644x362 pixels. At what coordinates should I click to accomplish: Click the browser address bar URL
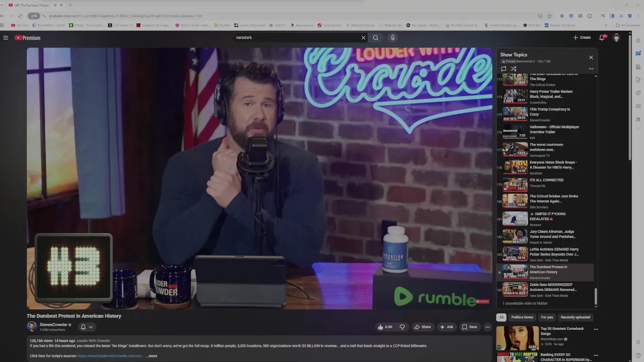coord(125,16)
